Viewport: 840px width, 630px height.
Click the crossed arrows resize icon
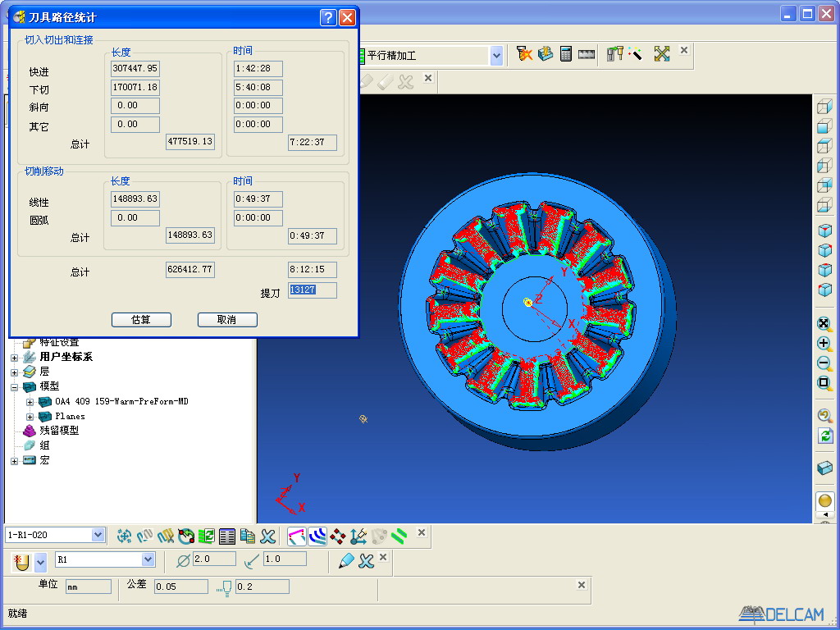point(662,54)
